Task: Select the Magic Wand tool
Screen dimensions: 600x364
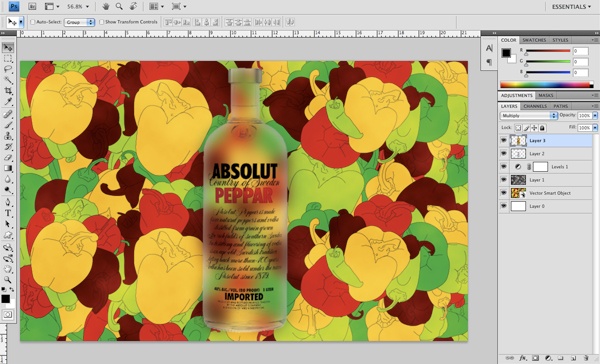Action: coord(8,80)
